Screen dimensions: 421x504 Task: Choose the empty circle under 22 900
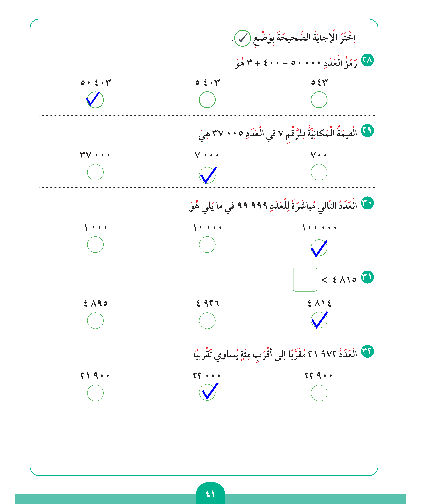pos(319,393)
